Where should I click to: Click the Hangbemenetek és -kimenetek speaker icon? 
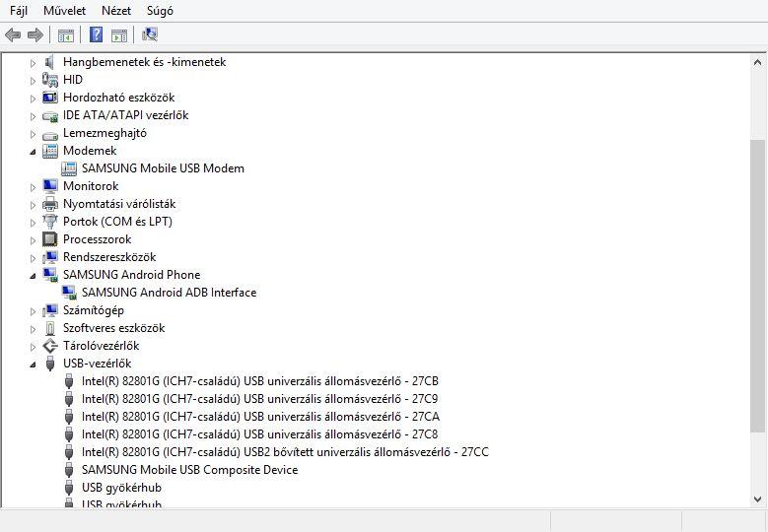[49, 62]
